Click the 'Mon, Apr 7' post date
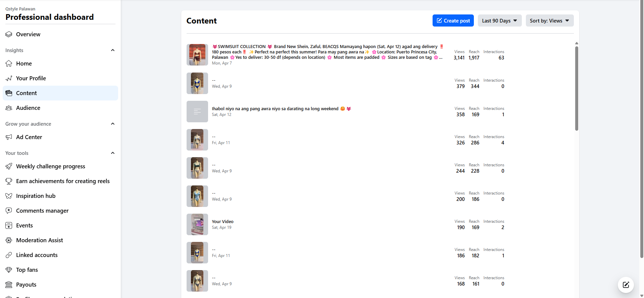This screenshot has height=298, width=644. 222,63
